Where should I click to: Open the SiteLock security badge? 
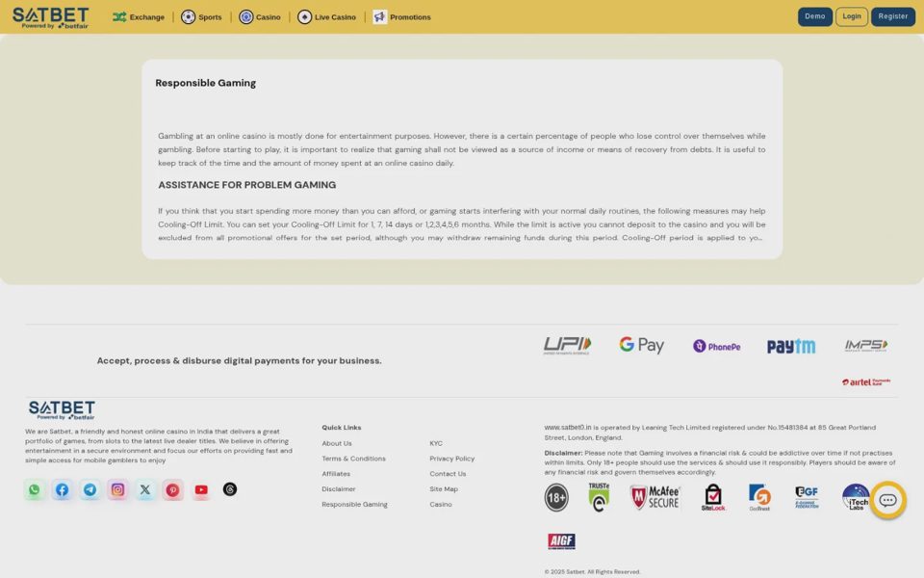pos(713,497)
